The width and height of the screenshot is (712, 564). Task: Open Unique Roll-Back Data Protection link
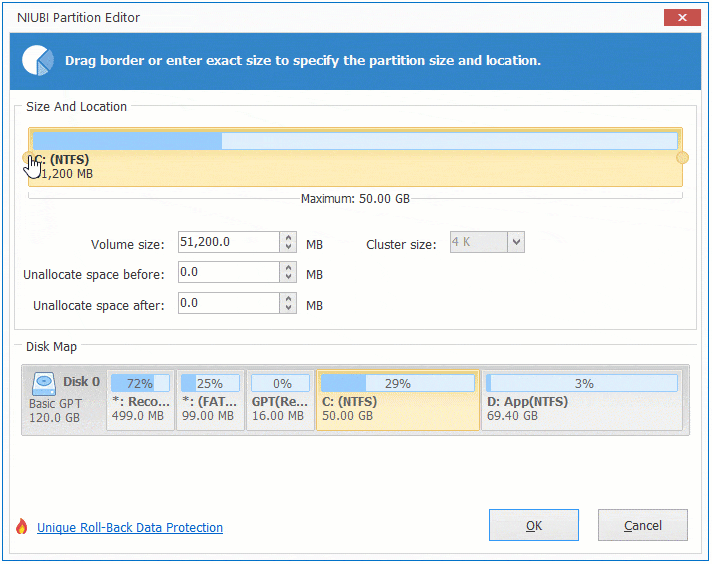[130, 527]
